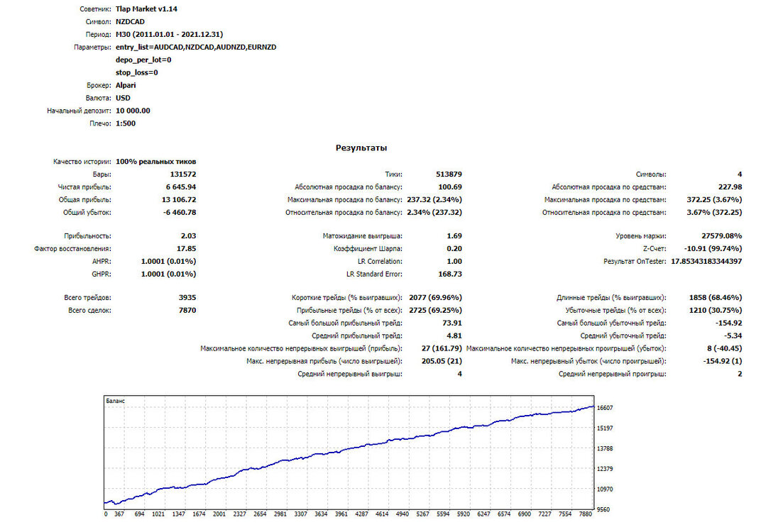The height and width of the screenshot is (532, 761).
Task: Select relative balance drawdown 2.34% (237.32)
Action: pos(434,212)
